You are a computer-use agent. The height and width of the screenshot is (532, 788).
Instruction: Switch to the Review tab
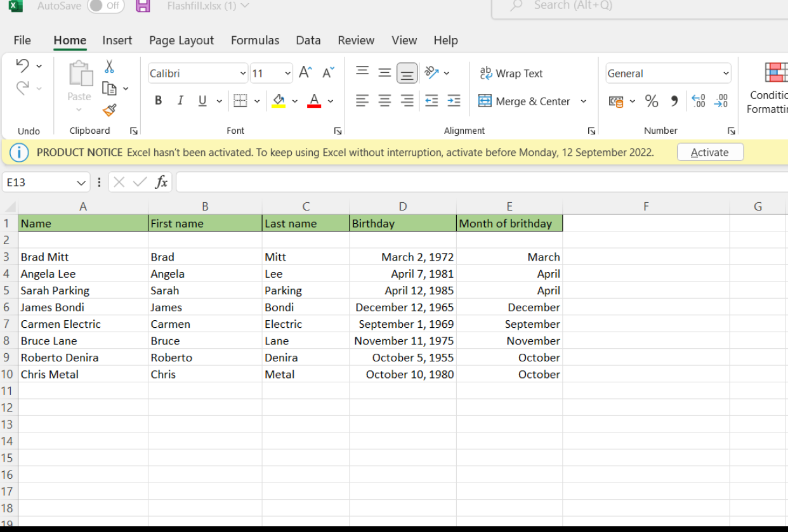(x=356, y=40)
